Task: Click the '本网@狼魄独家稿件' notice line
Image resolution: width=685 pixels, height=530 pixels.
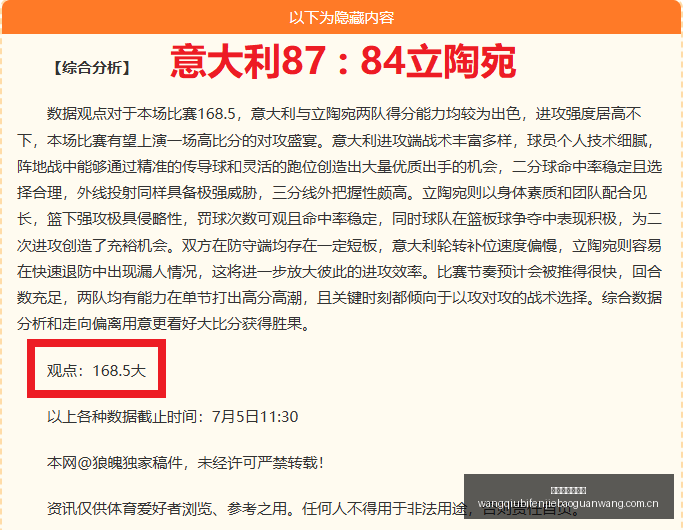Action: click(186, 462)
